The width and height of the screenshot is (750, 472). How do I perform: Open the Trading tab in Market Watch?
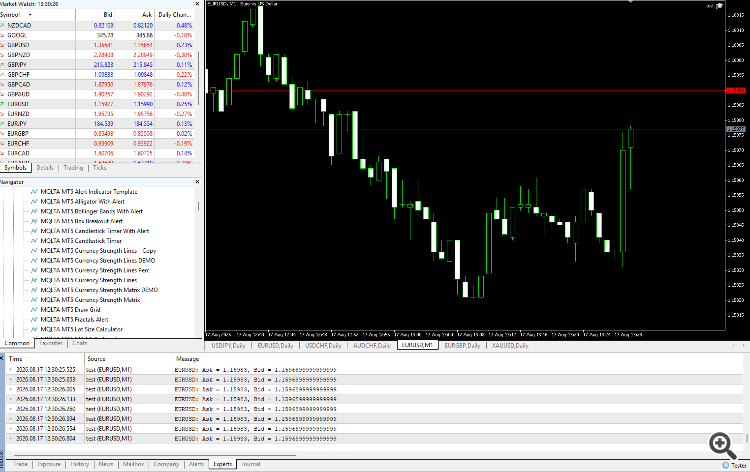[x=73, y=168]
